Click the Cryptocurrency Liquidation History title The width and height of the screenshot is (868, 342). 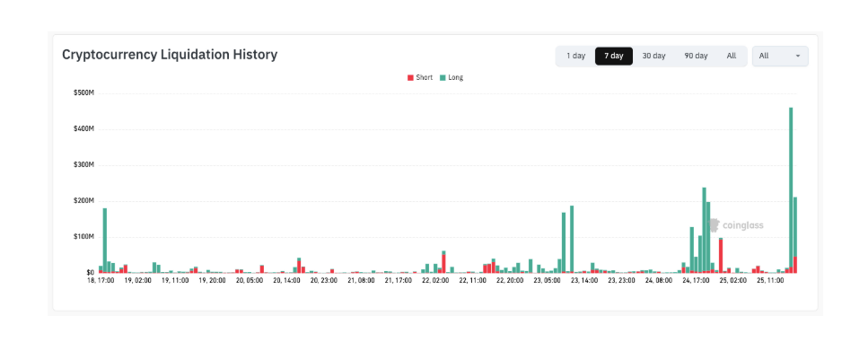tap(170, 55)
